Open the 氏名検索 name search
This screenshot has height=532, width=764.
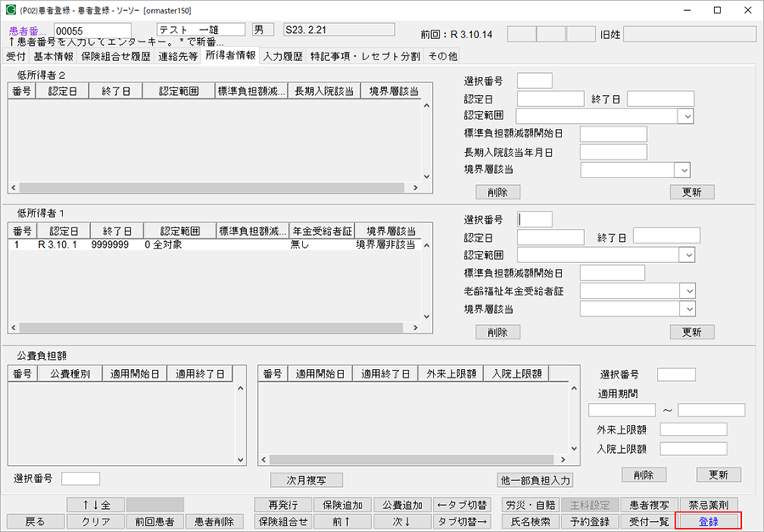click(531, 521)
